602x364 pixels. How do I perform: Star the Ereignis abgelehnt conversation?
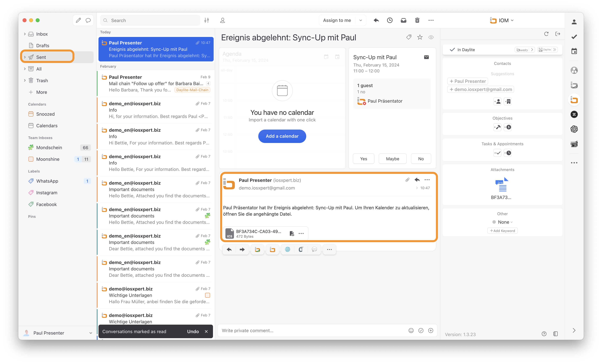point(420,37)
